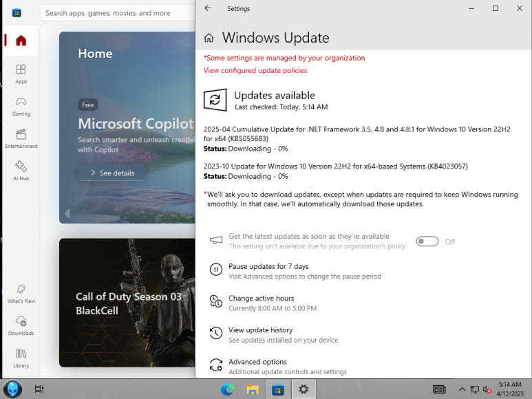Open View configured update policies link

tap(255, 70)
